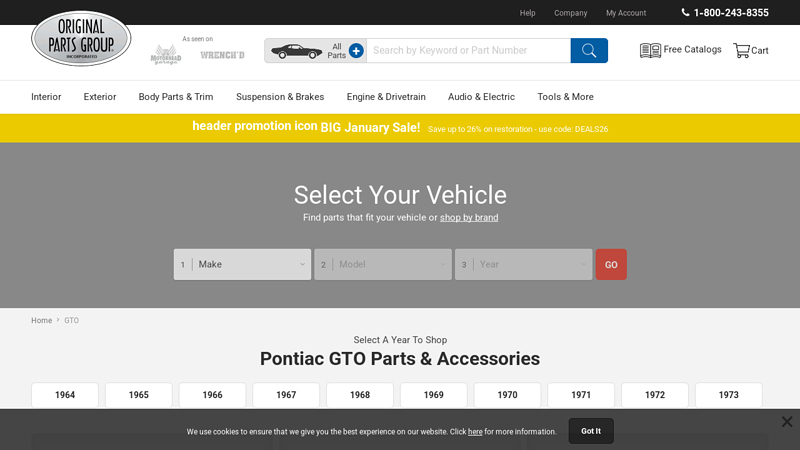
Task: Click the Free Catalogs book icon
Action: pyautogui.click(x=650, y=50)
